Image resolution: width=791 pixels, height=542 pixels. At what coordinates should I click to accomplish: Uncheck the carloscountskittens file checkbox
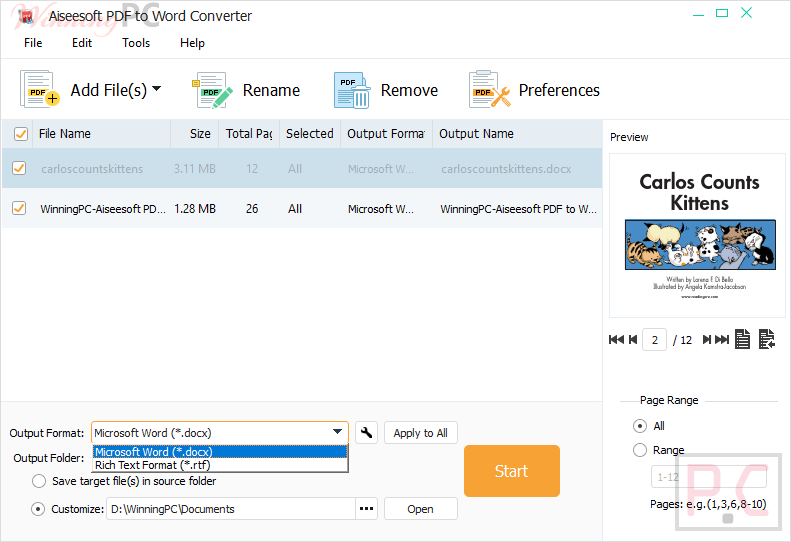[19, 168]
